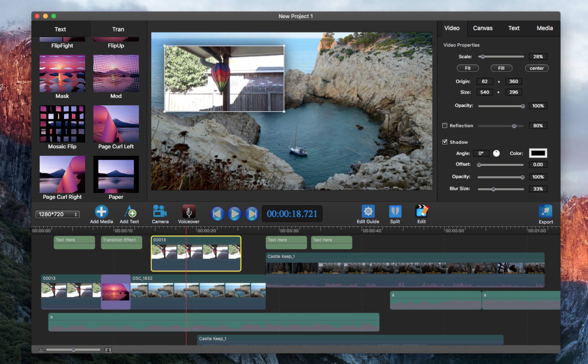588x364 pixels.
Task: Start a Voiceover with the microphone icon
Action: (x=189, y=212)
